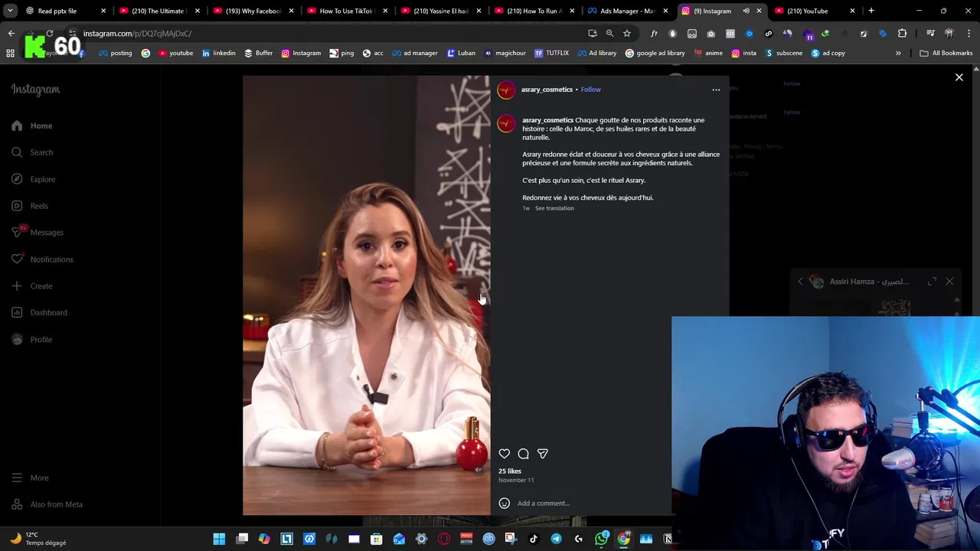Open the ad manager bookmark

pos(415,53)
